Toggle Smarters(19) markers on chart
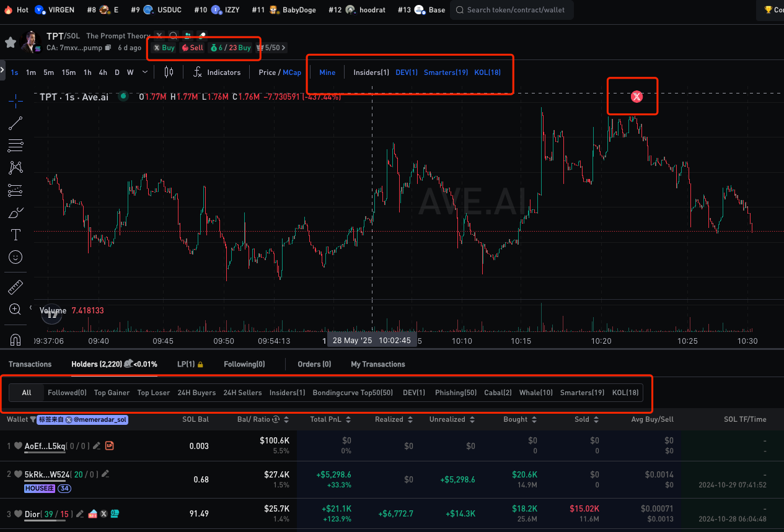This screenshot has height=532, width=784. coord(446,72)
